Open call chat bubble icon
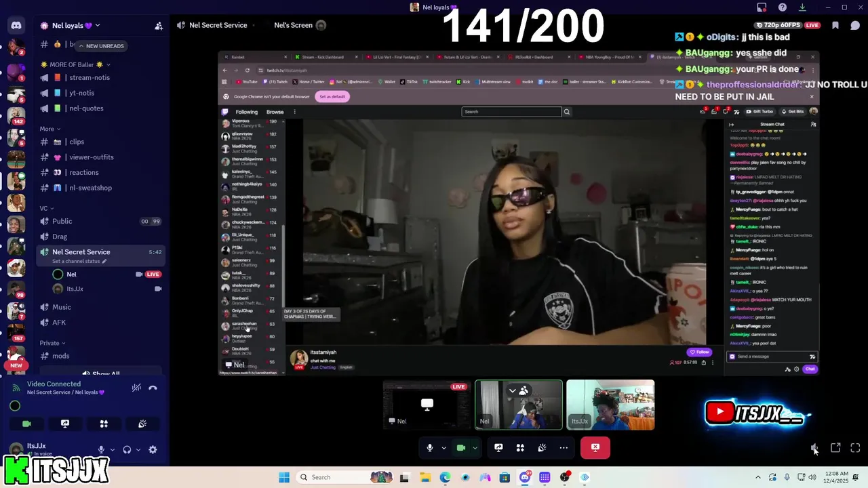Screen dimensions: 868x488 855,26
